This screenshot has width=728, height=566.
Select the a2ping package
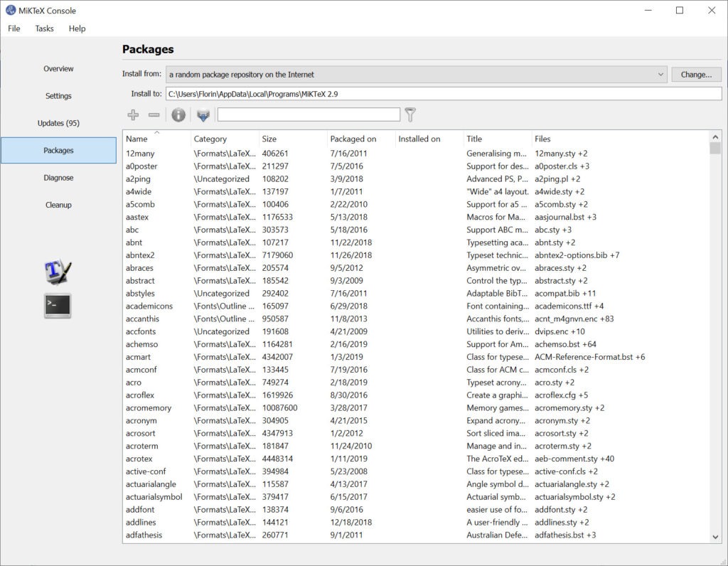(x=138, y=178)
